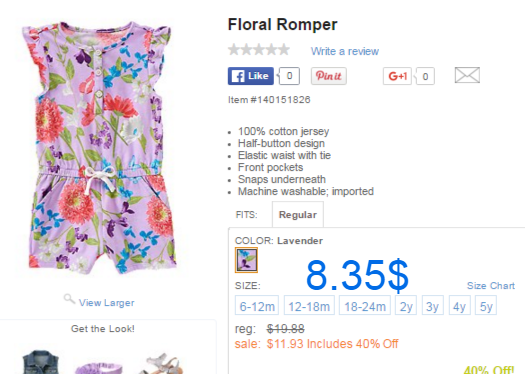Click the Pinterest Pin it button

coord(328,76)
